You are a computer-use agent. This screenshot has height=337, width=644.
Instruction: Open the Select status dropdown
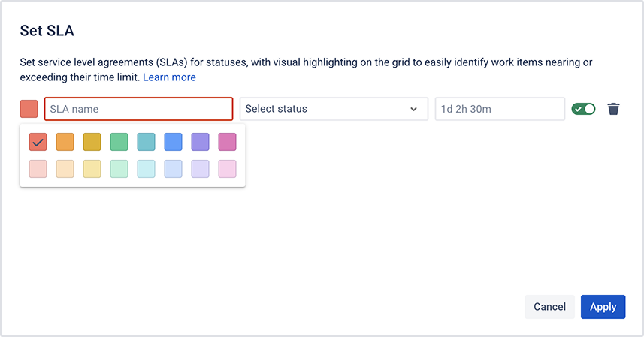(333, 109)
